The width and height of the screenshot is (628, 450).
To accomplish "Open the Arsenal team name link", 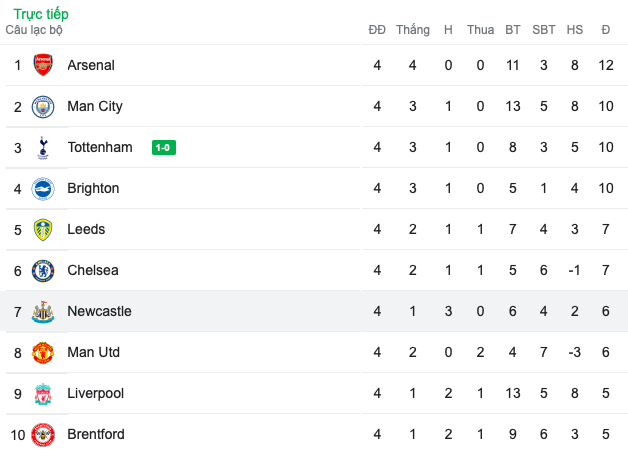I will [x=91, y=65].
